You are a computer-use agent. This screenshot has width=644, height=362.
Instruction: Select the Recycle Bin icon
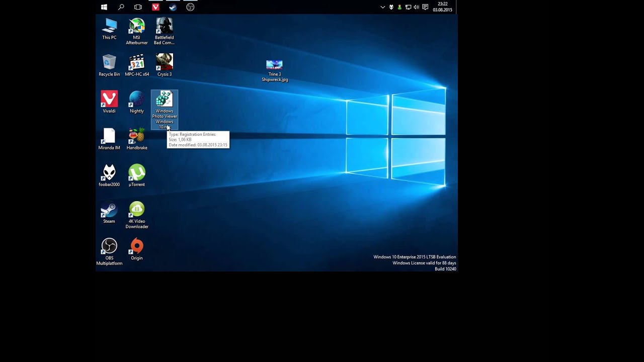[109, 66]
